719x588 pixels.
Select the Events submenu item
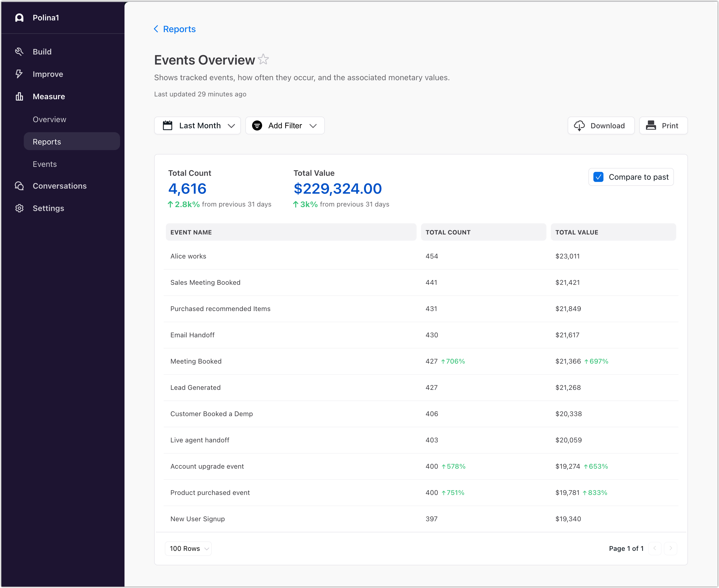[45, 164]
